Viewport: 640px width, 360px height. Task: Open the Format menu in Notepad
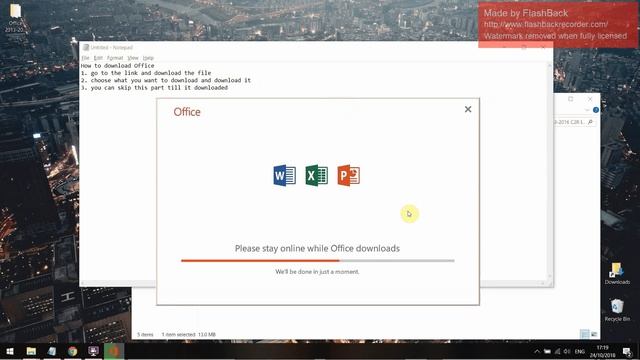(x=115, y=58)
